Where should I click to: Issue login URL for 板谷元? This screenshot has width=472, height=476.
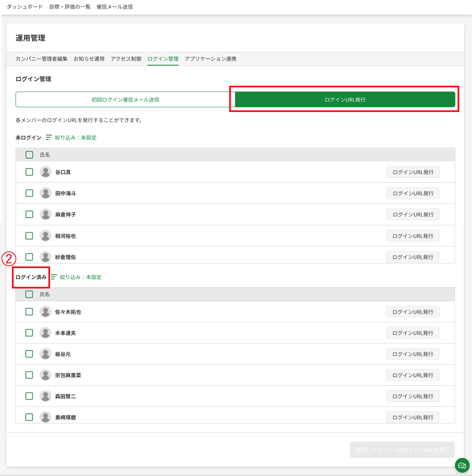pos(413,354)
